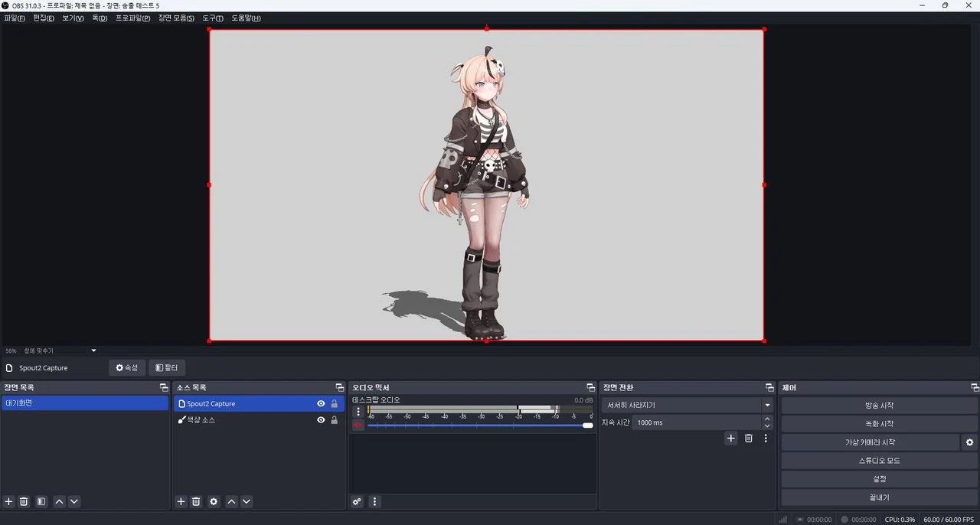This screenshot has height=525, width=980.
Task: Undock the 소스 목록 panel
Action: (339, 388)
